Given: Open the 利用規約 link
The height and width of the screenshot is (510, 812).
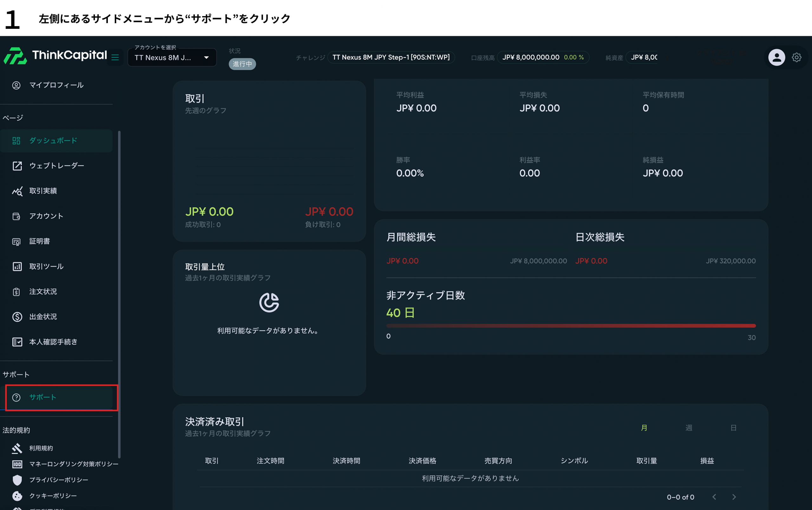Looking at the screenshot, I should point(41,448).
